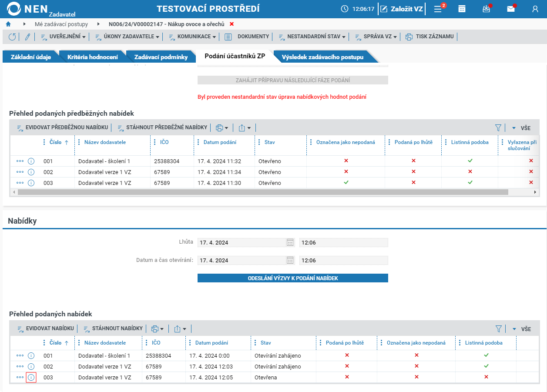Image resolution: width=547 pixels, height=392 pixels.
Task: Show info for offer 003 submitted 12:05
Action: [31, 378]
